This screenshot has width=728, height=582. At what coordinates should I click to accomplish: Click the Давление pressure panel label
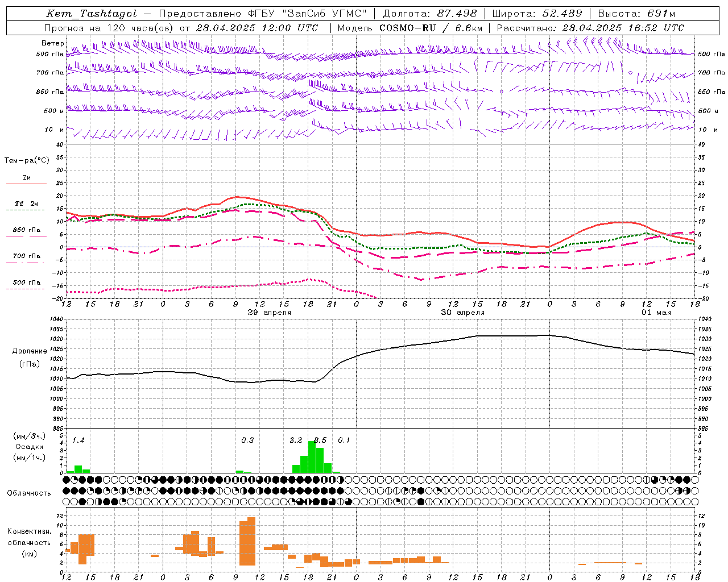click(30, 351)
